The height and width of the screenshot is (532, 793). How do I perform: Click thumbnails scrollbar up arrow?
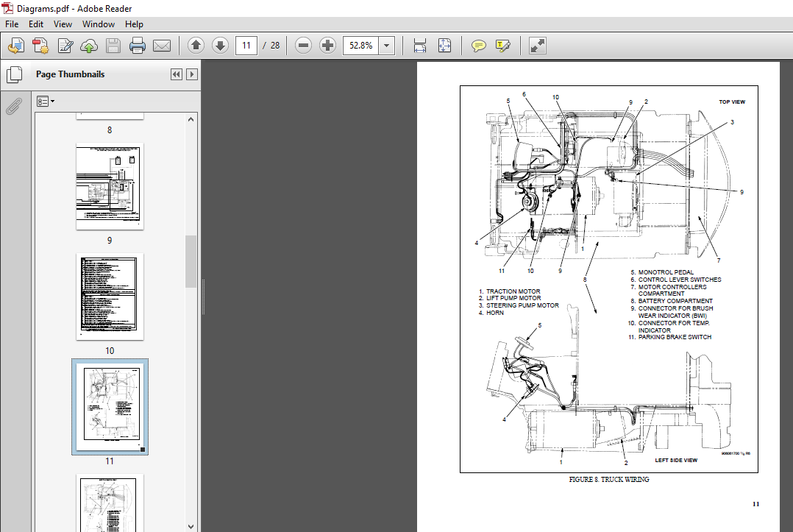click(x=191, y=119)
